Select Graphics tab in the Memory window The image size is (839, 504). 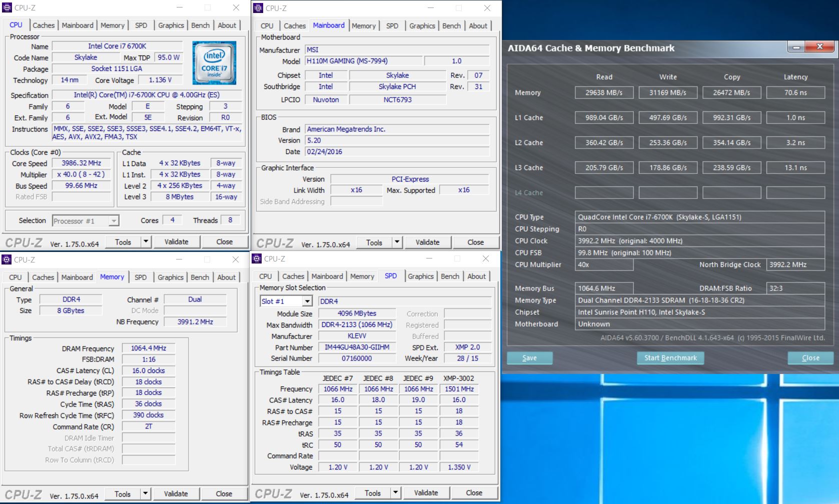(171, 277)
